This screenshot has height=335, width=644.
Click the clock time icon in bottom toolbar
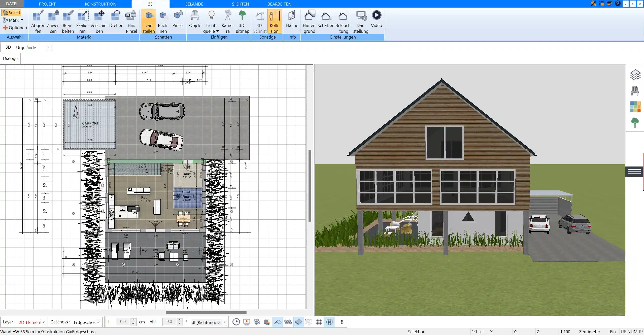(x=236, y=322)
